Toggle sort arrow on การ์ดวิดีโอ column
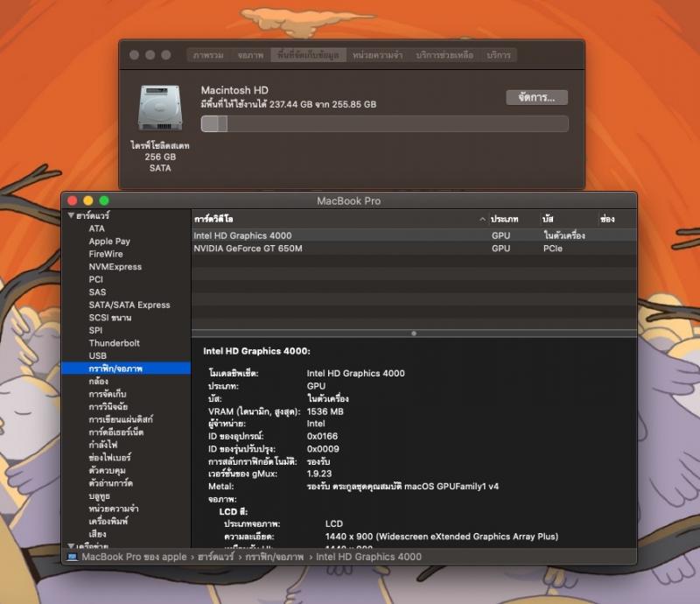 [x=482, y=219]
